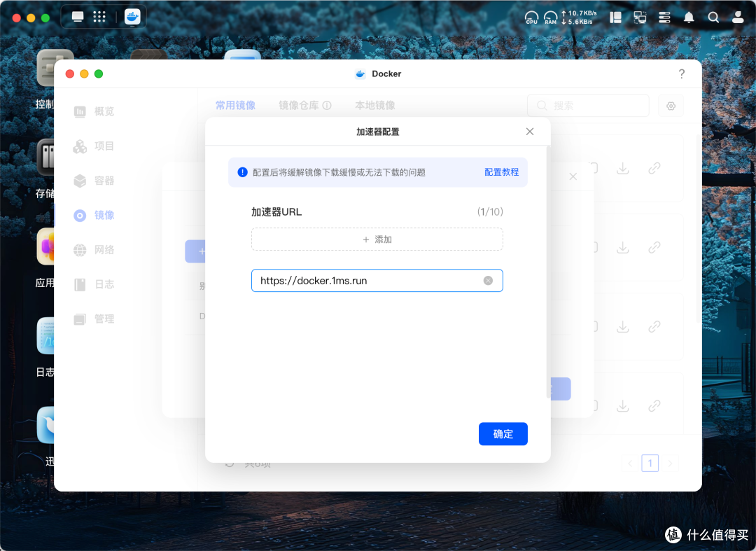Open the 项目 projects sidebar item
Image resolution: width=756 pixels, height=551 pixels.
[x=94, y=146]
